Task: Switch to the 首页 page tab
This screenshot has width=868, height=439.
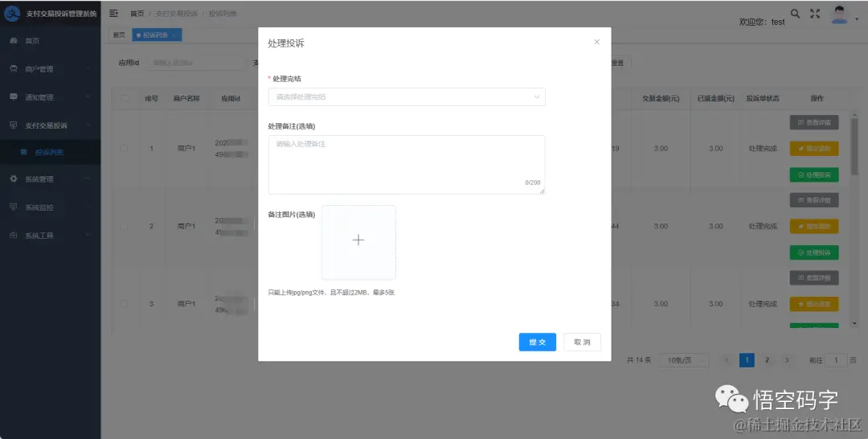Action: click(x=119, y=35)
